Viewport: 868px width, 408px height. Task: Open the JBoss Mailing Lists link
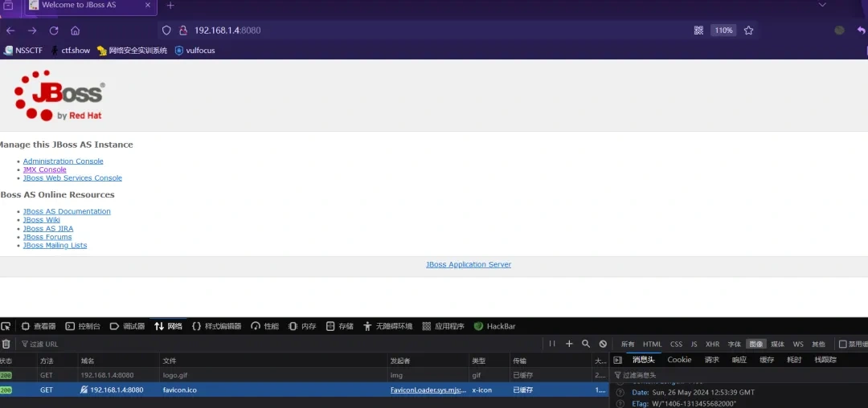point(55,245)
